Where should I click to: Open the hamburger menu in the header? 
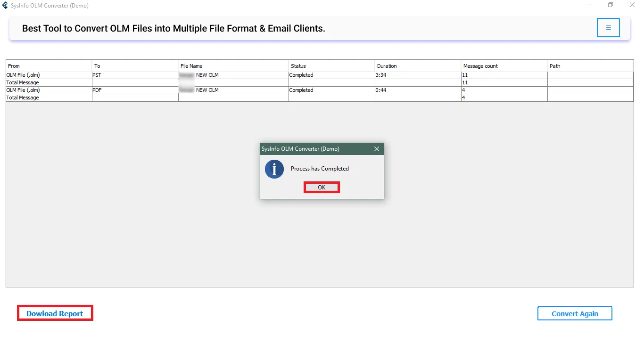click(x=608, y=28)
